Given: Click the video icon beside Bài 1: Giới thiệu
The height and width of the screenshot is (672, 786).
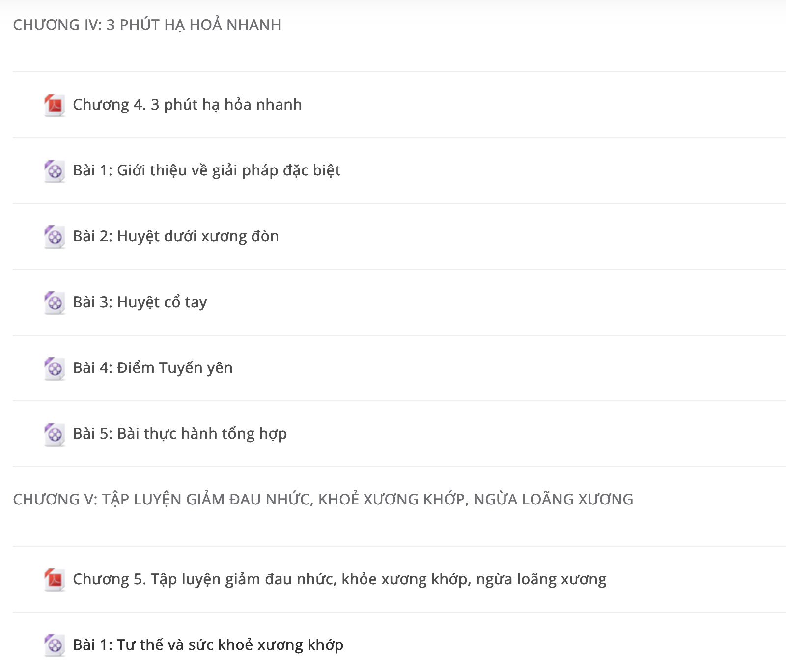Looking at the screenshot, I should click(x=55, y=171).
